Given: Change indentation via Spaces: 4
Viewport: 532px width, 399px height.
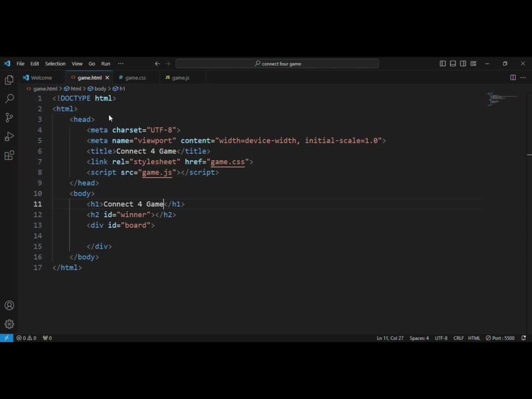Looking at the screenshot, I should (x=419, y=338).
